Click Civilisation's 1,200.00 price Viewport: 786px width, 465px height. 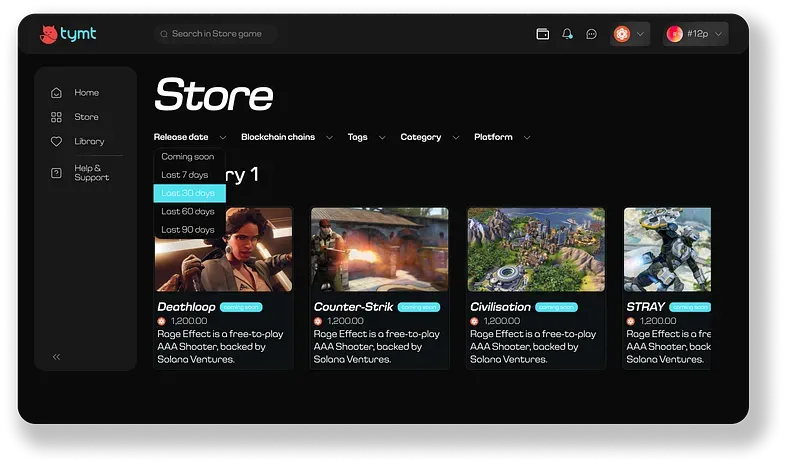pos(502,321)
